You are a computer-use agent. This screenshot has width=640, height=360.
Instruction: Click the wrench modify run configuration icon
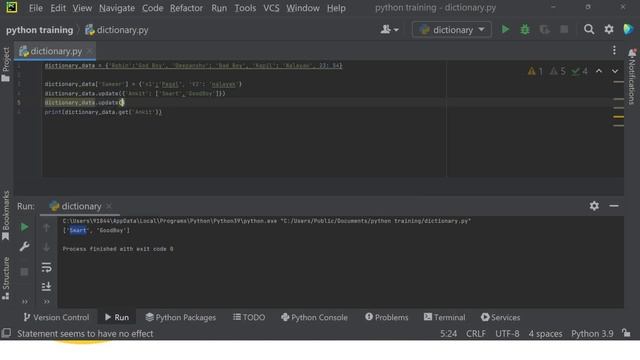[x=24, y=247]
